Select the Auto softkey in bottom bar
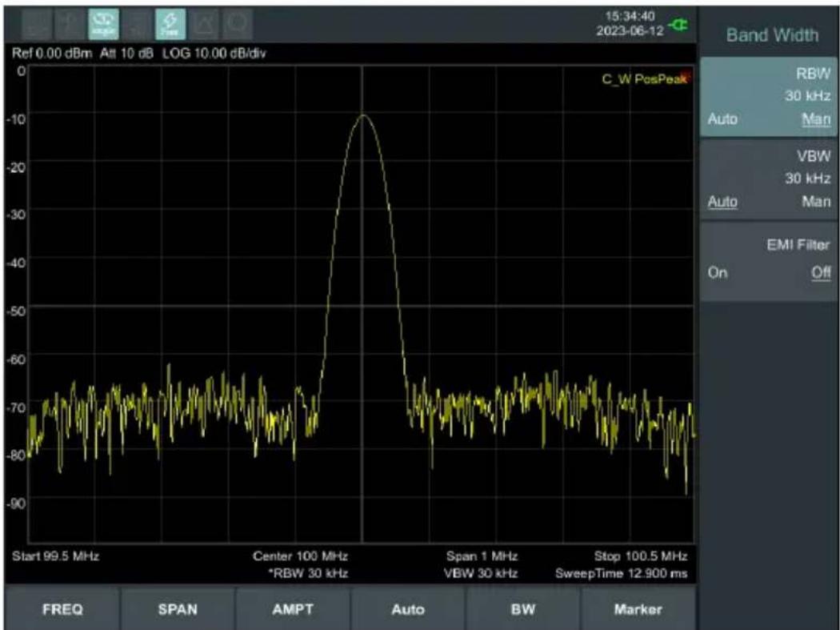The height and width of the screenshot is (630, 840). [x=408, y=609]
